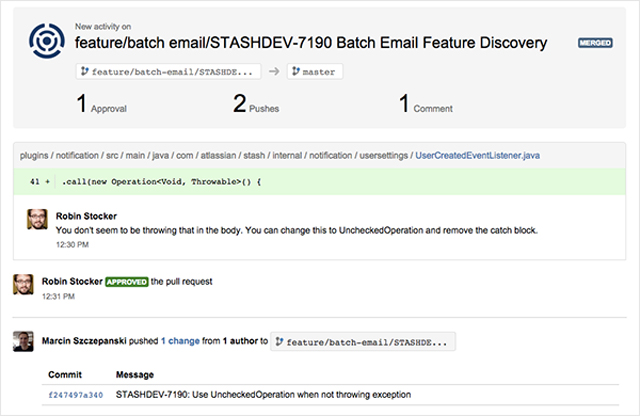Open Robin Stocker's avatar in the comment
The height and width of the screenshot is (416, 640).
[x=37, y=219]
